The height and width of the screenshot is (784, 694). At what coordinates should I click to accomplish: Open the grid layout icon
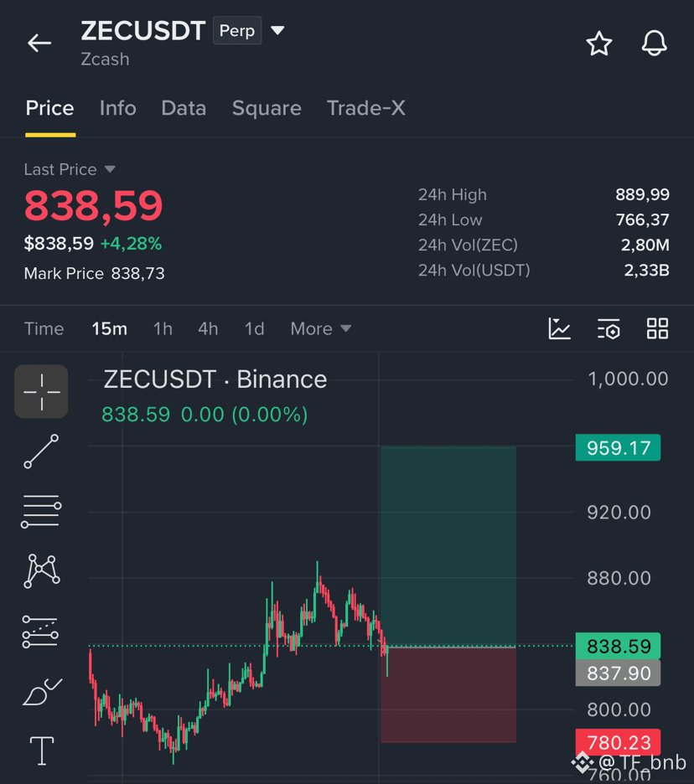(657, 328)
